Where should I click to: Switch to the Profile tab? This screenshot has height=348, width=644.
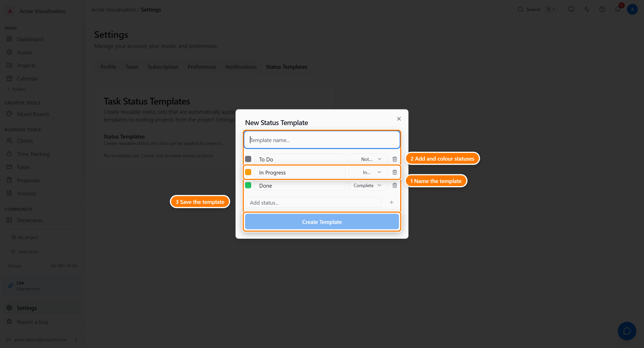[108, 67]
